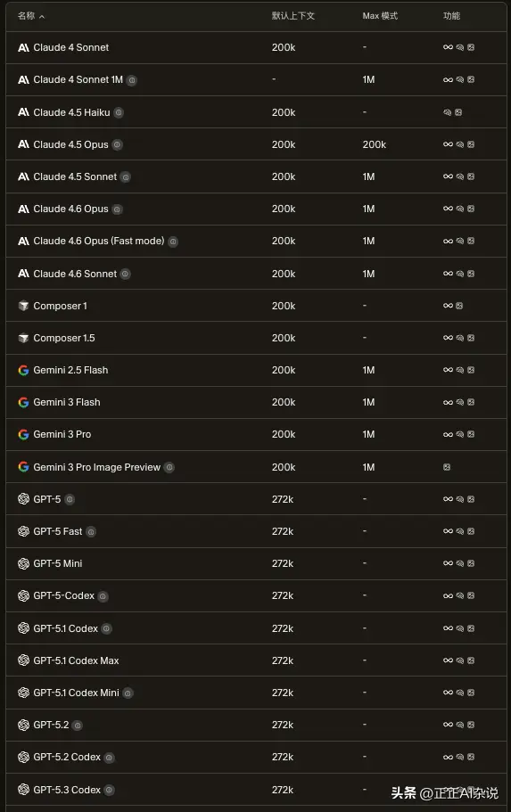The image size is (511, 812).
Task: Click the info icon beside Gemini 3 Pro Image Preview
Action: (169, 468)
